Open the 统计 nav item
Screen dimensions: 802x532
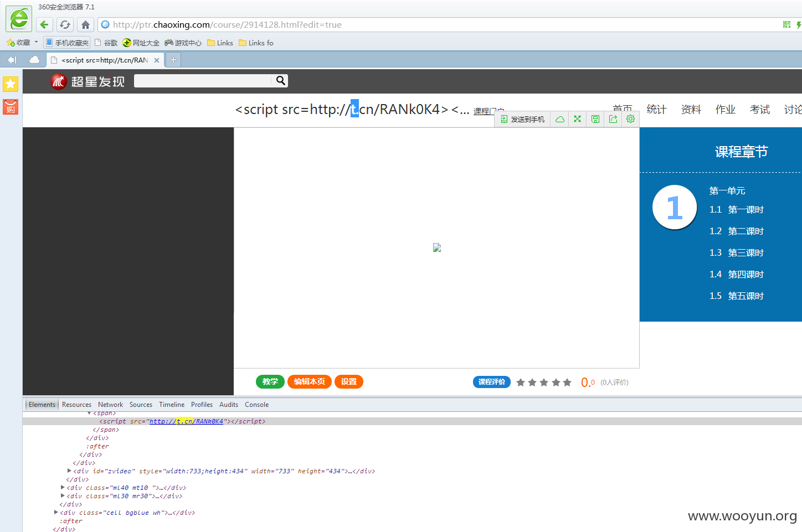point(656,110)
